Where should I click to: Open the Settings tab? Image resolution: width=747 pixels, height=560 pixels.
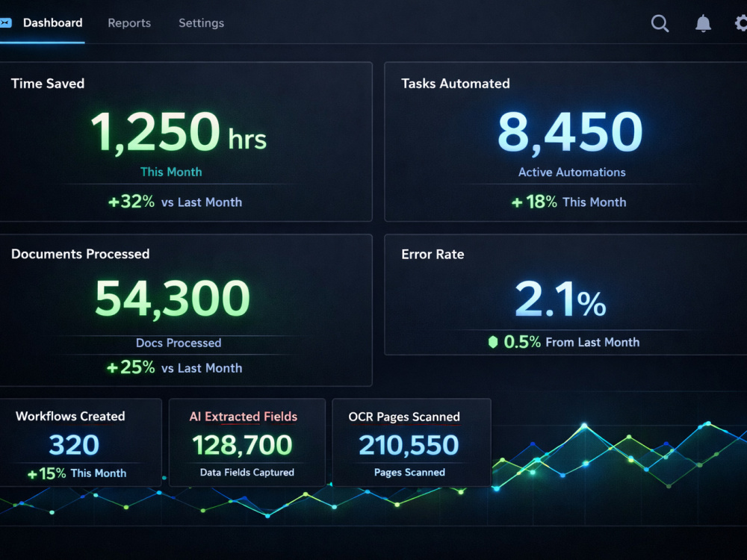(201, 23)
